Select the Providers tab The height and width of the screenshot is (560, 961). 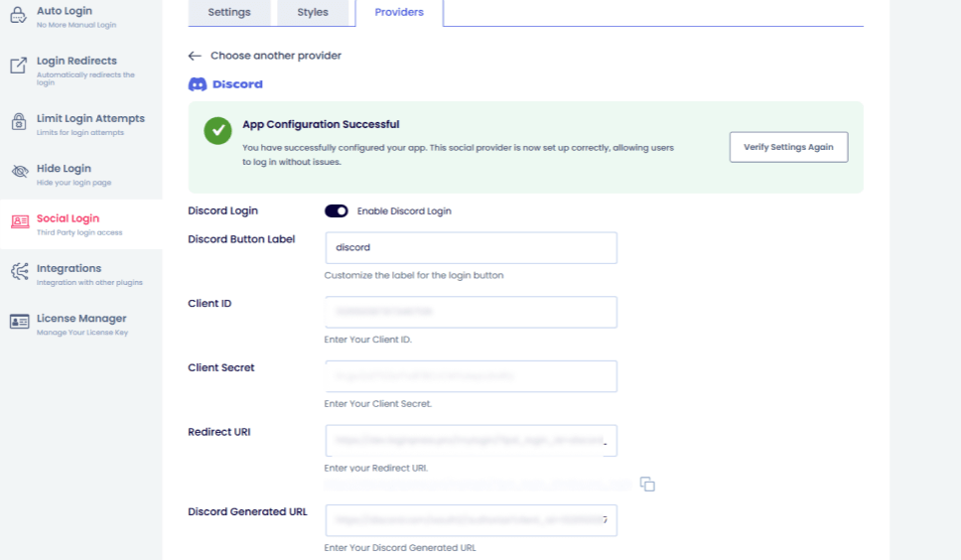click(399, 12)
